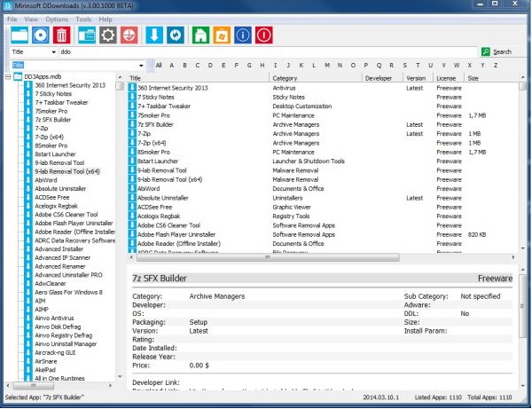Sort list by Size column header

(x=491, y=78)
